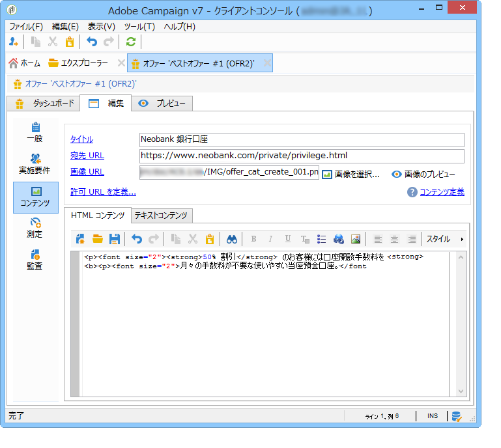Click the connect user icon in main toolbar
Screen dimensions: 501x448
pos(14,42)
